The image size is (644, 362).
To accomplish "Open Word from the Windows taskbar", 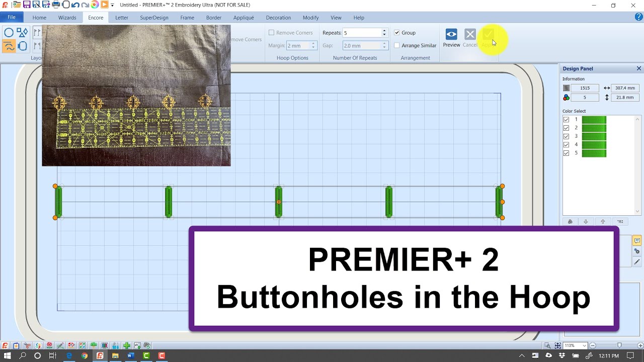I will point(131,355).
